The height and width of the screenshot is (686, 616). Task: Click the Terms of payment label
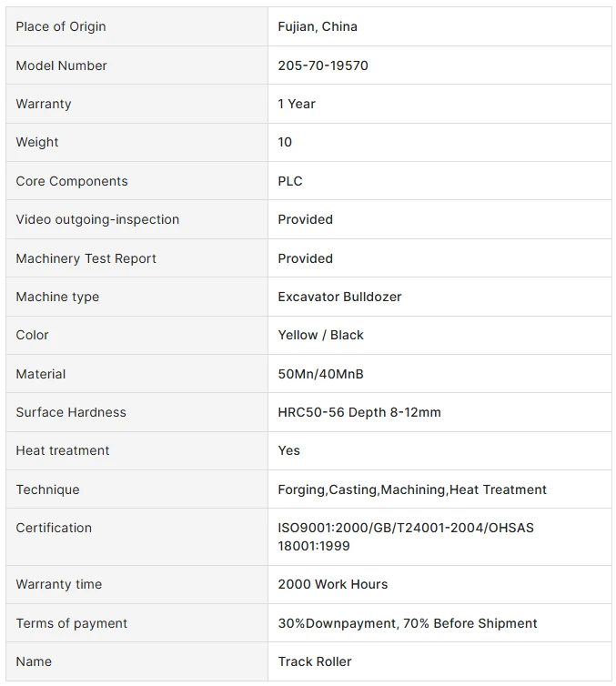[72, 623]
